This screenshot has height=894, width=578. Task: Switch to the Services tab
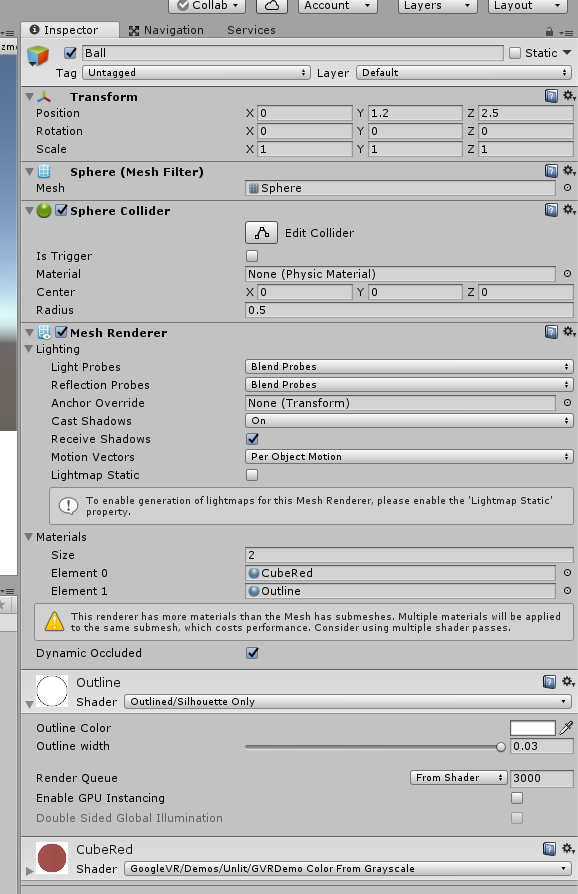point(251,30)
